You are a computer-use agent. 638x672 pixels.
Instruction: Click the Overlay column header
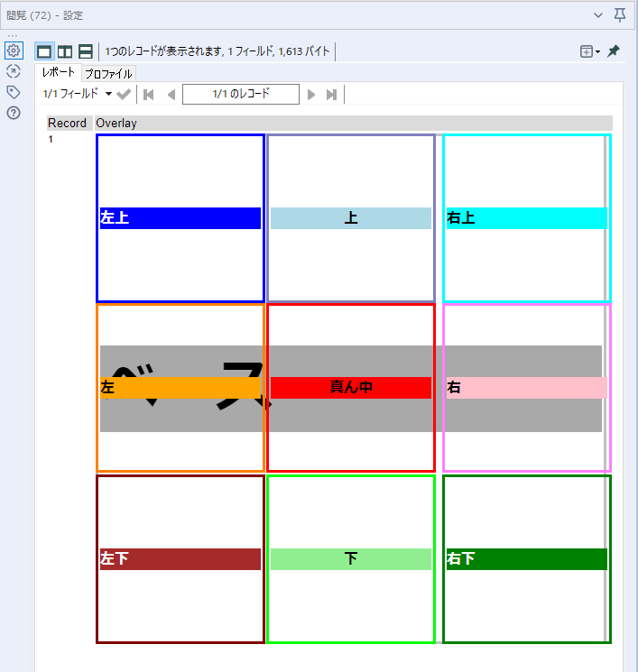click(x=116, y=123)
